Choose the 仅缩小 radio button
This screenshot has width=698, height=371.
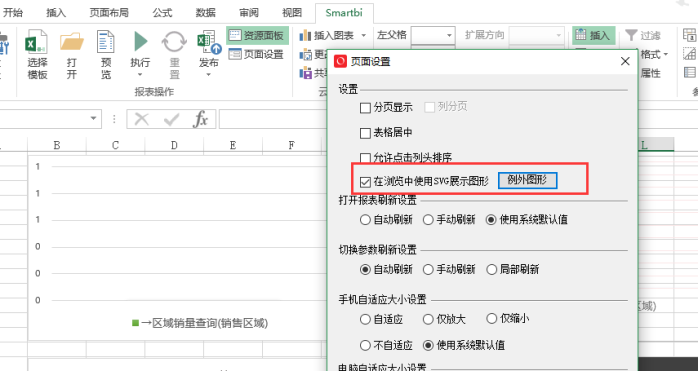[x=491, y=318]
